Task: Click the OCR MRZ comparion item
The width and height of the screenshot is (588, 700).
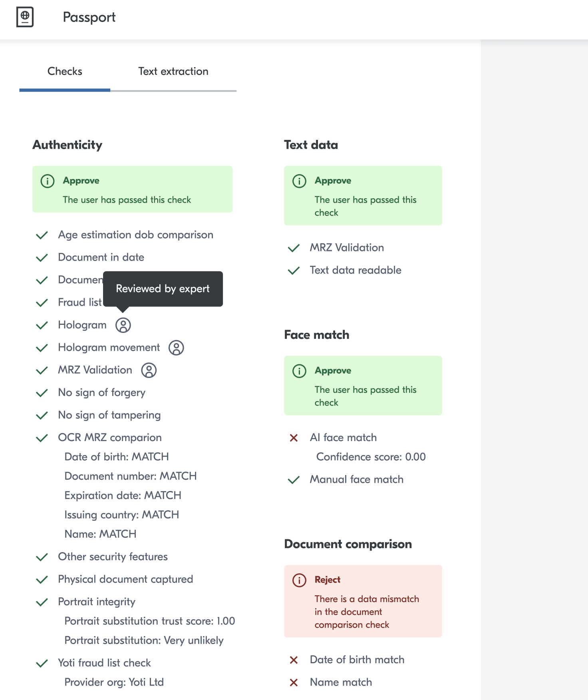Action: pyautogui.click(x=110, y=437)
